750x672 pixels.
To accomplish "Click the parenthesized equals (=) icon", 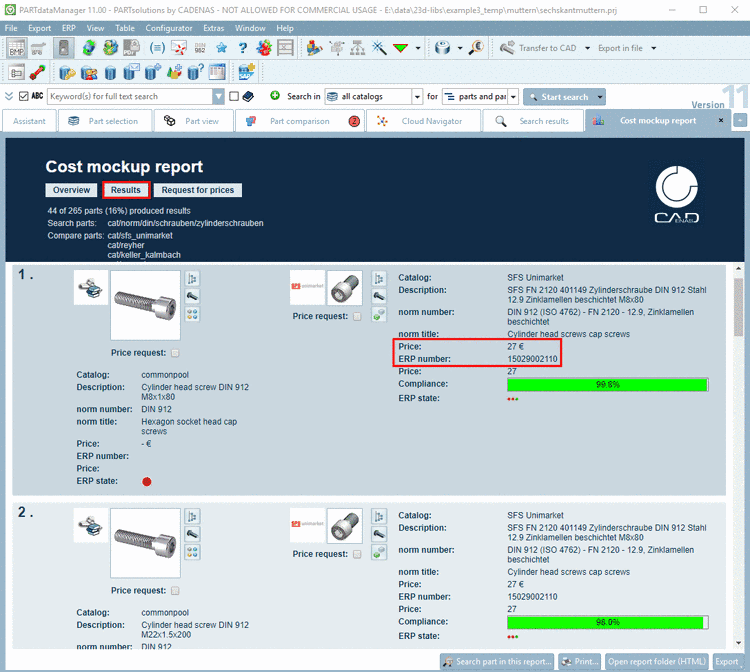I will coord(157,48).
